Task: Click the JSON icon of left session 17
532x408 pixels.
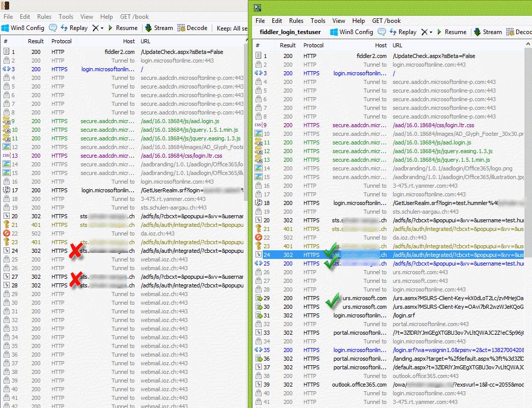Action: tap(7, 190)
